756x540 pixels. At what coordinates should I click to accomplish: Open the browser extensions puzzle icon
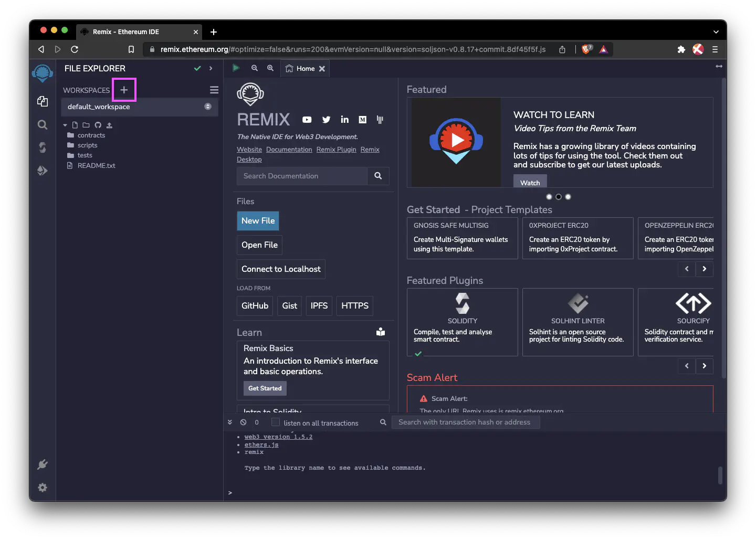[681, 49]
